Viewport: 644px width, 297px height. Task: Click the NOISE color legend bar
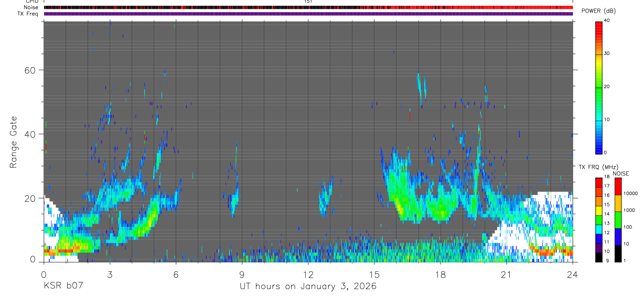[x=618, y=219]
